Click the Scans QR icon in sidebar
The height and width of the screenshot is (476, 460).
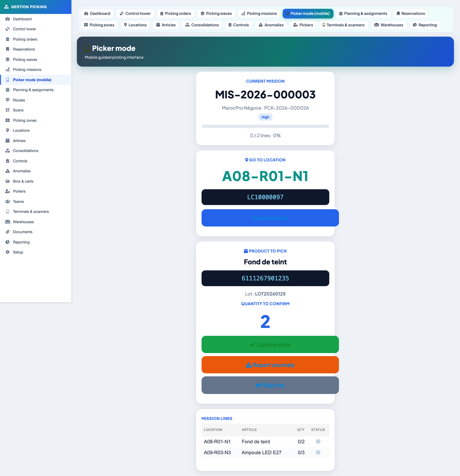pyautogui.click(x=8, y=110)
